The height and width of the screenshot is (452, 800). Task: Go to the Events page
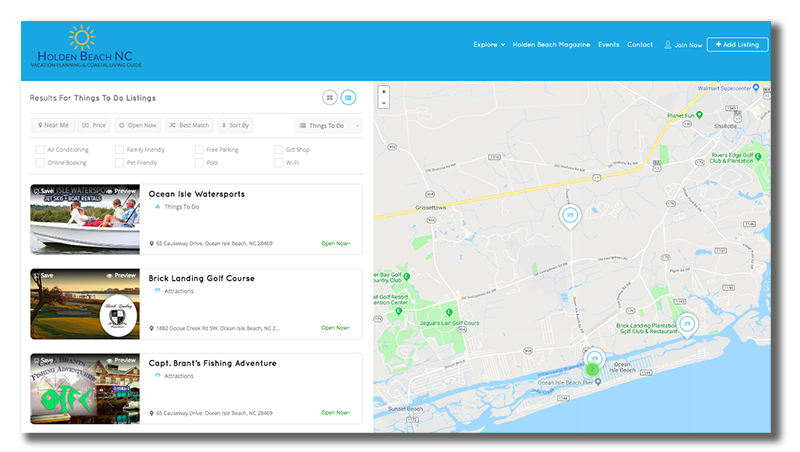click(x=608, y=45)
